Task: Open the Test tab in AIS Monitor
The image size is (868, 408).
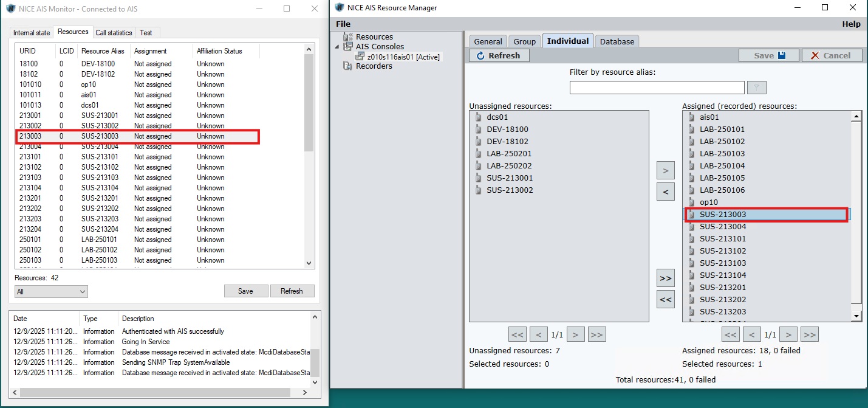Action: (x=146, y=33)
